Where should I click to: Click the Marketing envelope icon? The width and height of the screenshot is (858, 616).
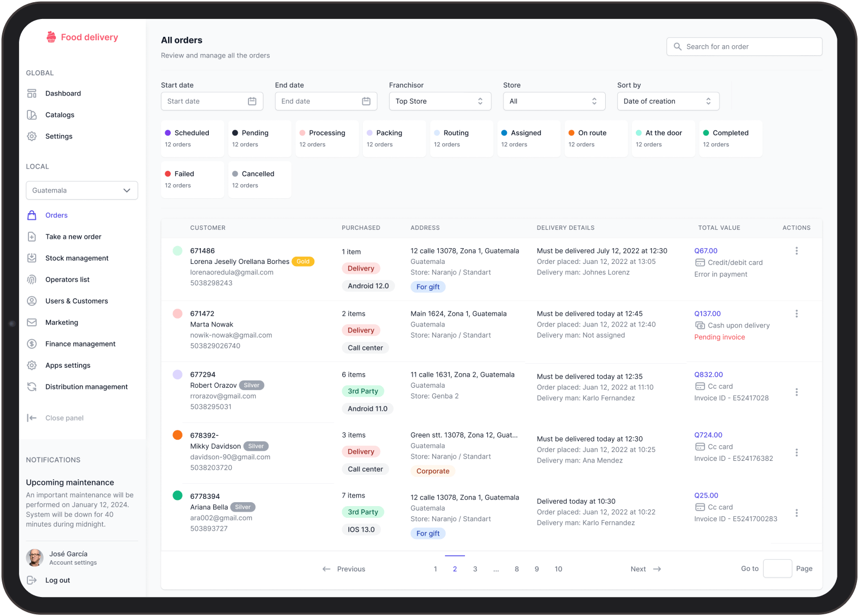(32, 323)
